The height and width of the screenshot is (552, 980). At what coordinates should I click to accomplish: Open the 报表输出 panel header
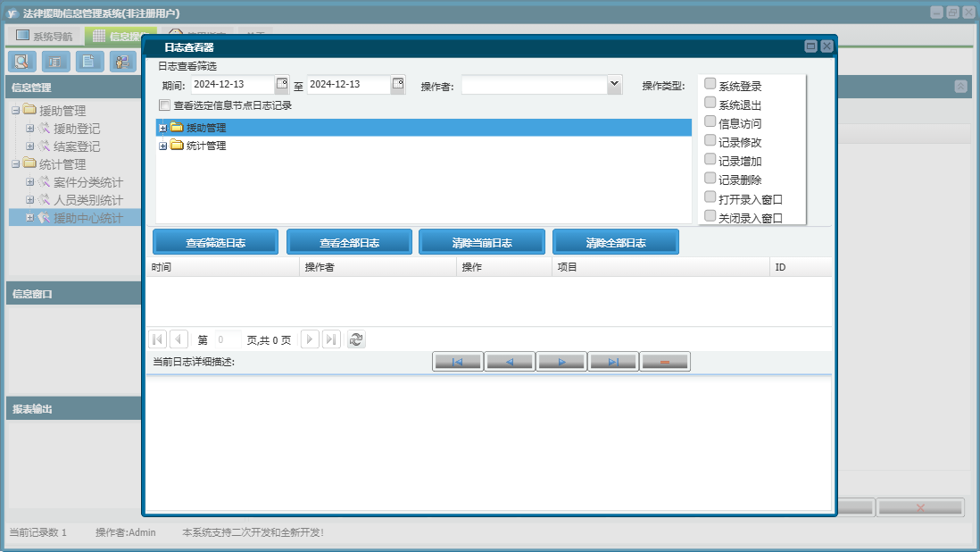tap(74, 408)
